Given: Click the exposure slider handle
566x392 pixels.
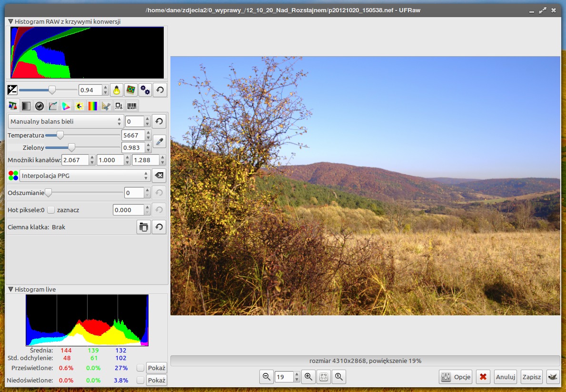Looking at the screenshot, I should [52, 90].
